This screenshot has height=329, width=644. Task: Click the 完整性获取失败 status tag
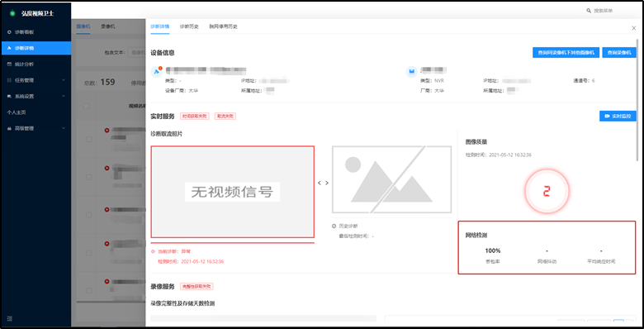tap(197, 286)
